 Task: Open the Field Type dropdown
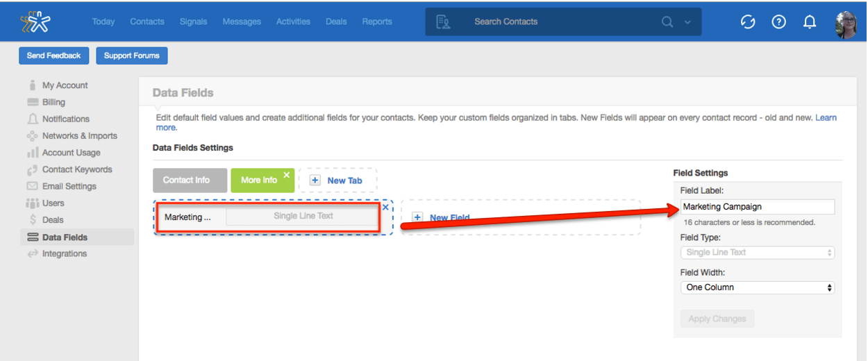tap(758, 253)
